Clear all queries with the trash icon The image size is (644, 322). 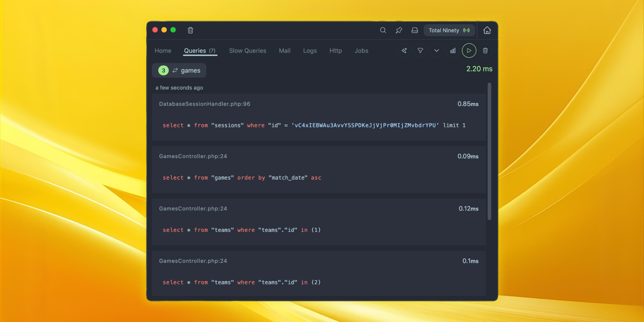point(485,51)
